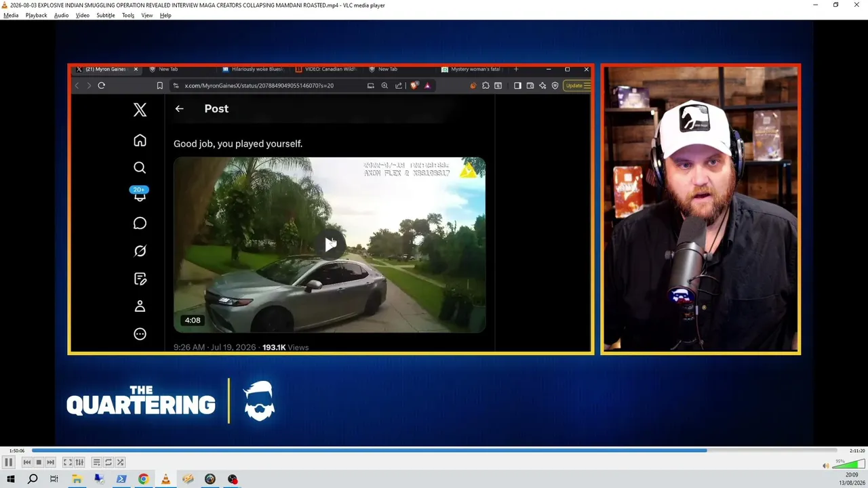The height and width of the screenshot is (488, 868).
Task: Click the Brave shield icon in the address bar
Action: (414, 85)
